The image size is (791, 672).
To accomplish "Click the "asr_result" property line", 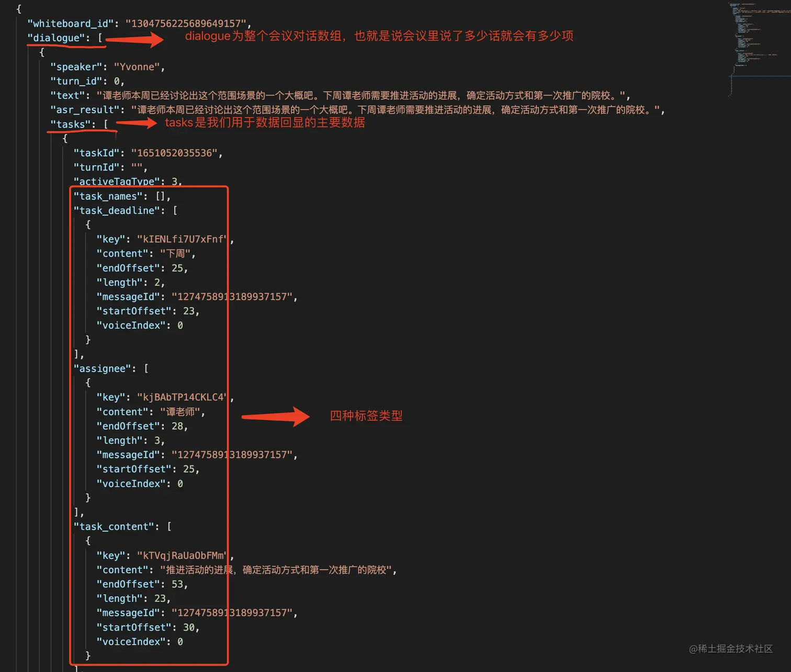I will (358, 110).
